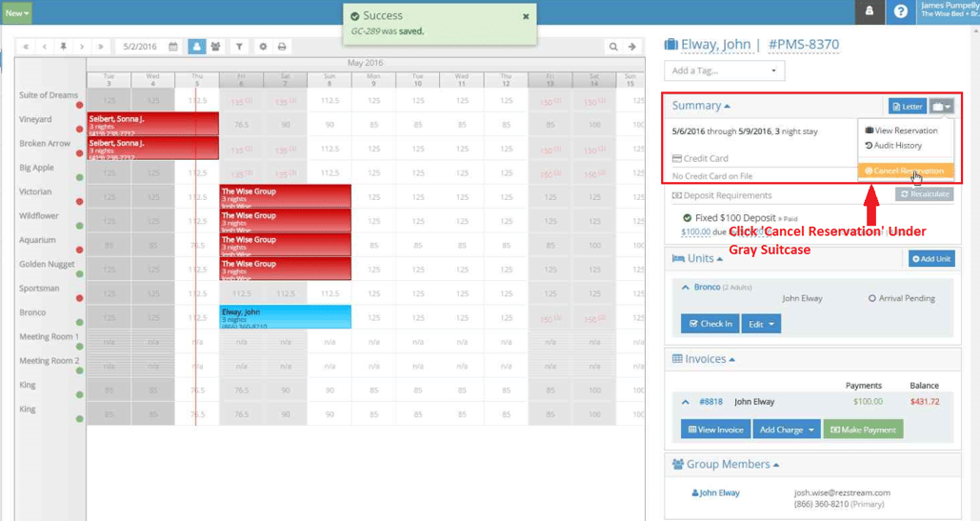Select the Arrival Pending radio button
Viewport: 980px width, 521px height.
(x=871, y=299)
